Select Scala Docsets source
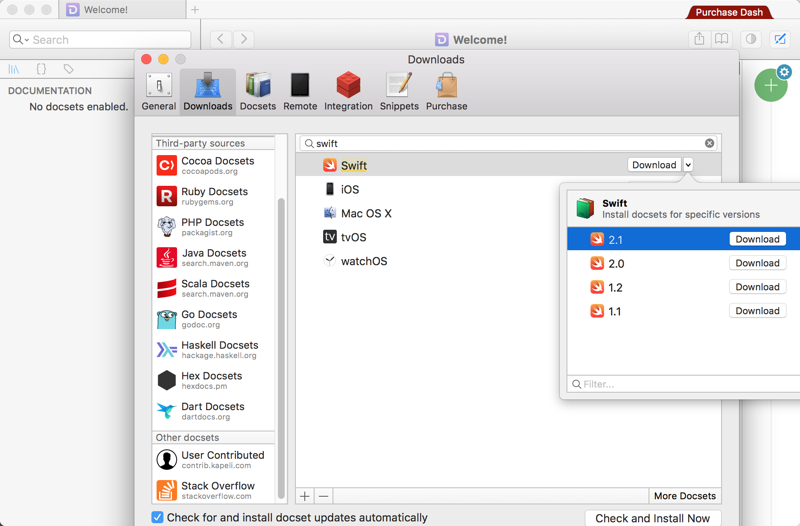 [213, 288]
